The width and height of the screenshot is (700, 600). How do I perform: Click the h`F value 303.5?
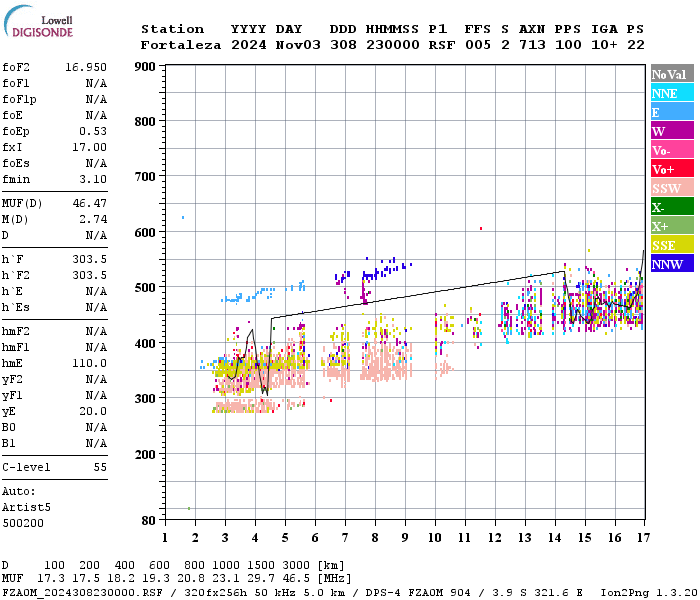click(89, 259)
